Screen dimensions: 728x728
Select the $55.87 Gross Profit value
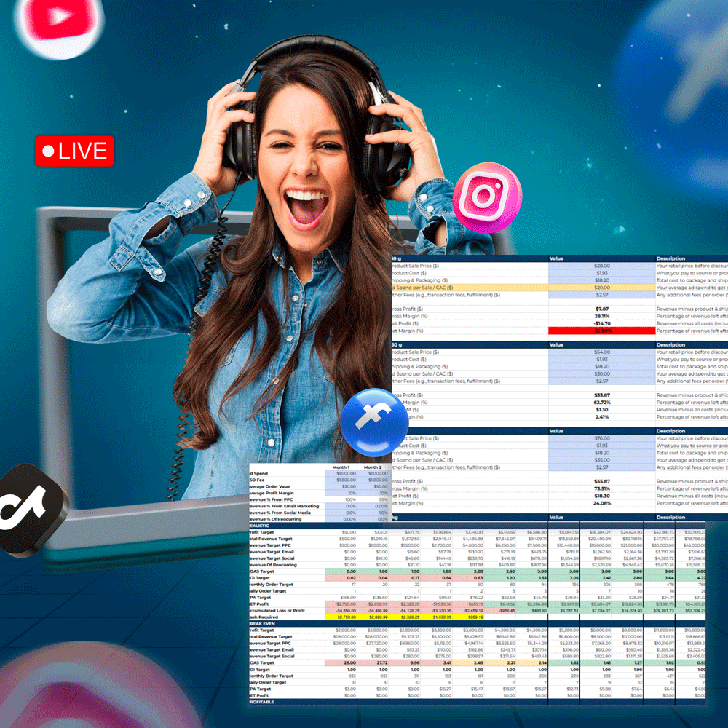602,481
